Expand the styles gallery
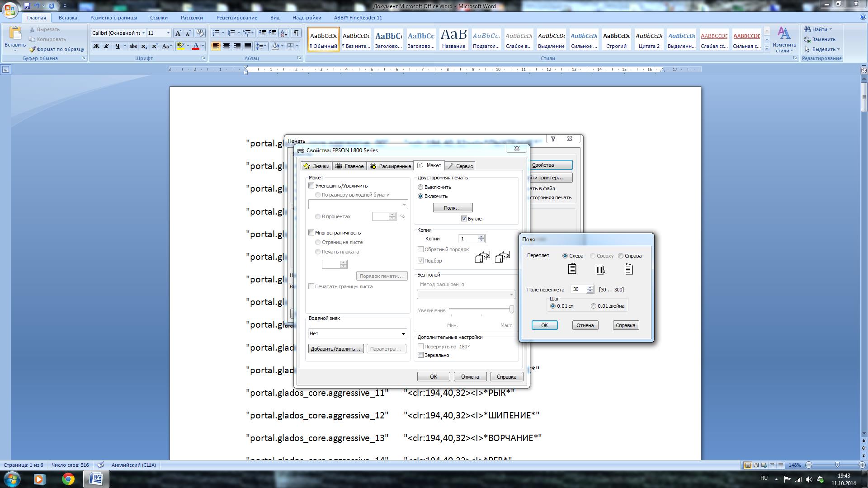 click(767, 48)
